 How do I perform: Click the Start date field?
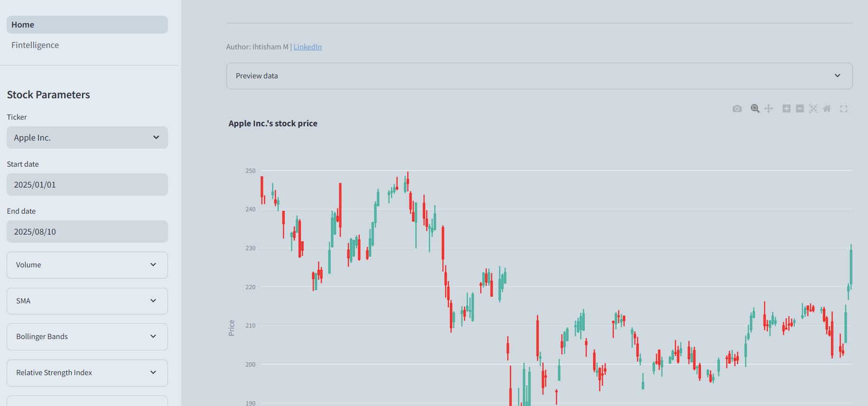click(x=87, y=185)
